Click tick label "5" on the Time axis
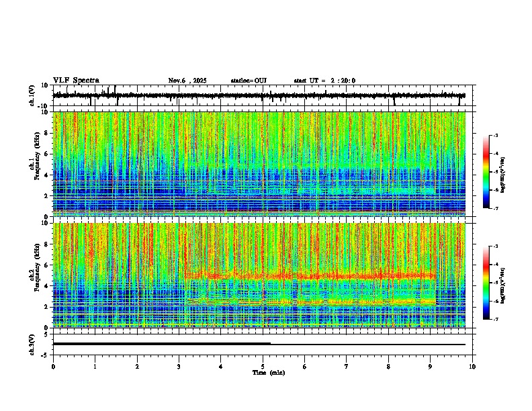 (263, 367)
